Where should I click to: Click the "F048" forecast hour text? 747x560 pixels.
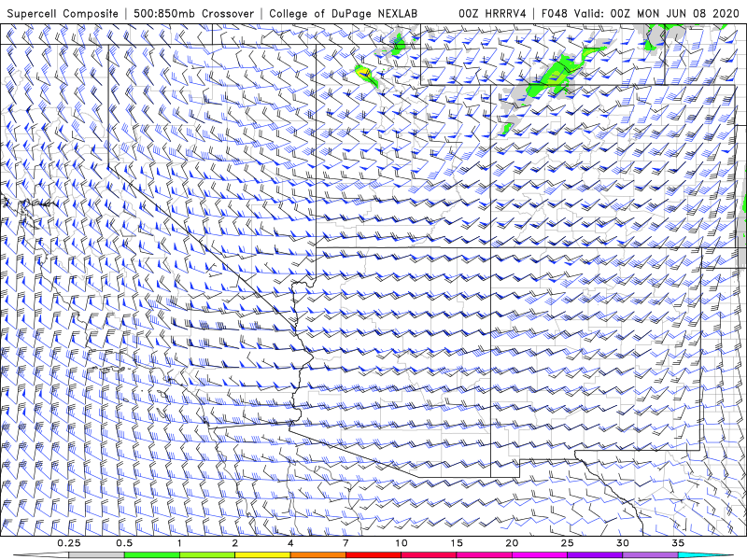(554, 13)
